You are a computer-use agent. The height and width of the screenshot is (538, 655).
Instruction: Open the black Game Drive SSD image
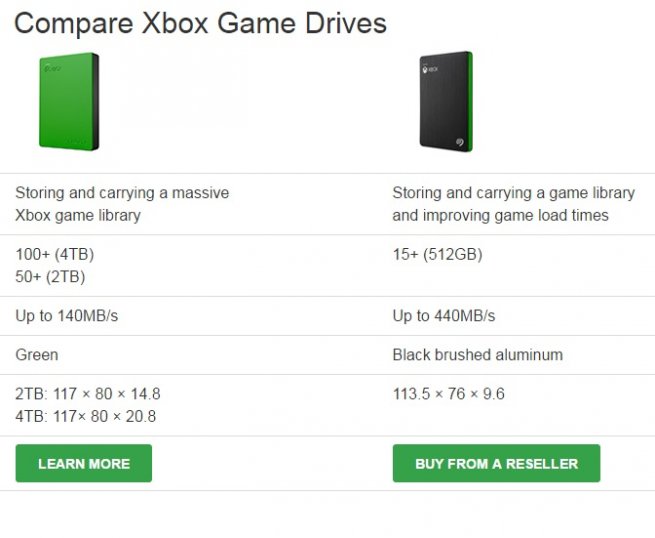[x=446, y=102]
